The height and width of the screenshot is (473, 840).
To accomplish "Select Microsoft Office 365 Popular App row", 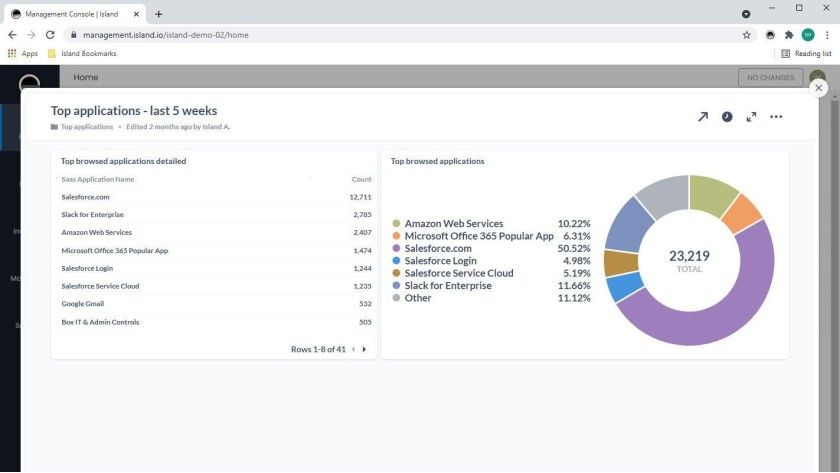I will (x=216, y=251).
